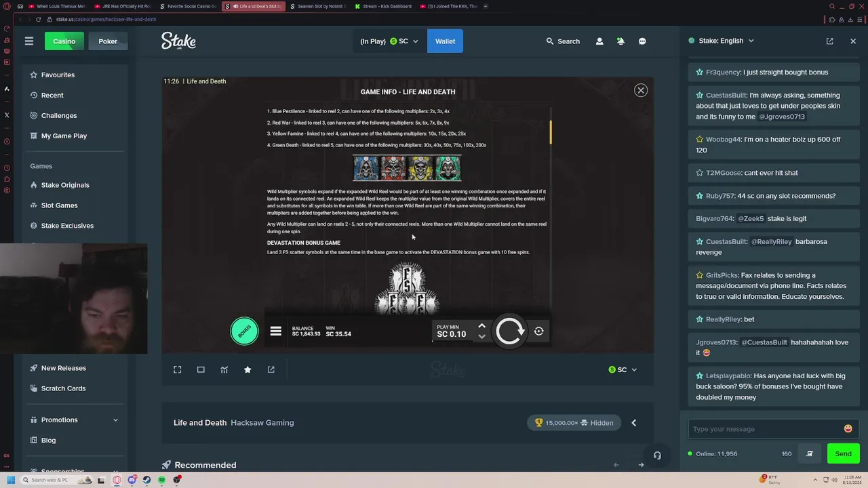Open the notifications bell

[x=620, y=41]
